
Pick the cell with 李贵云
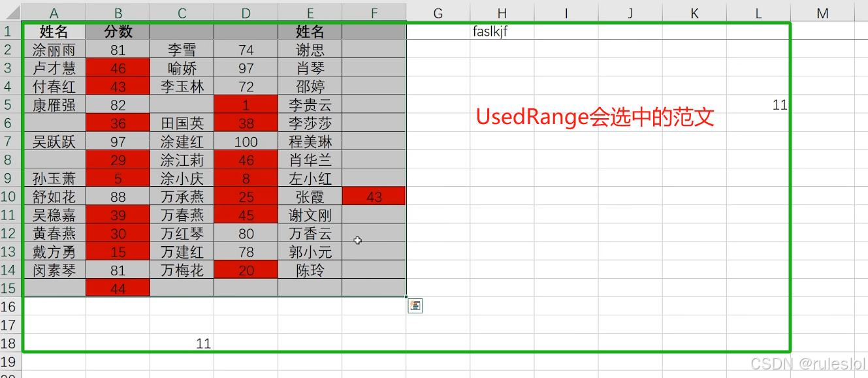[x=310, y=104]
